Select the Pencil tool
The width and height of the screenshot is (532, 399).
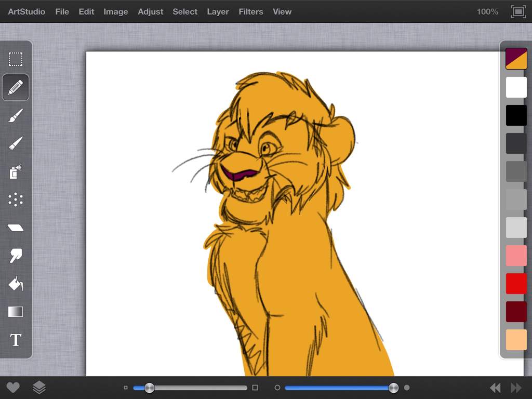pyautogui.click(x=16, y=87)
